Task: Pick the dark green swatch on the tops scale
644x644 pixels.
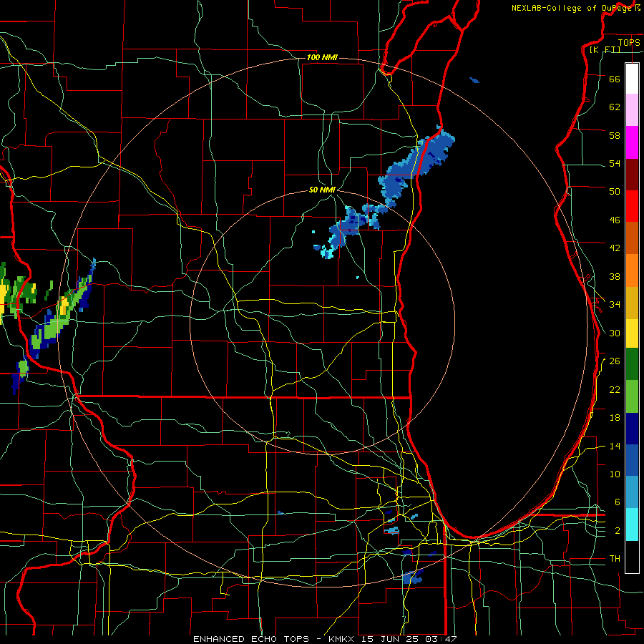Action: pos(632,364)
